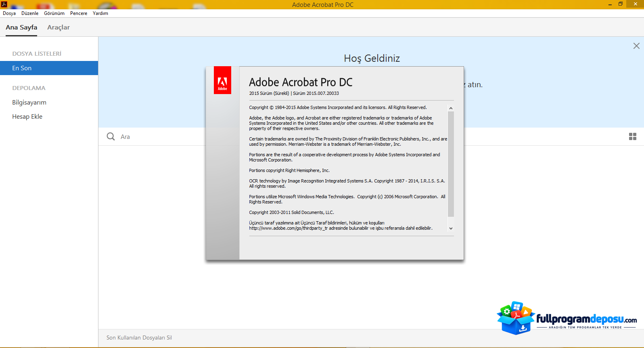This screenshot has height=348, width=644.
Task: Open the Görünüm menu
Action: (x=54, y=13)
